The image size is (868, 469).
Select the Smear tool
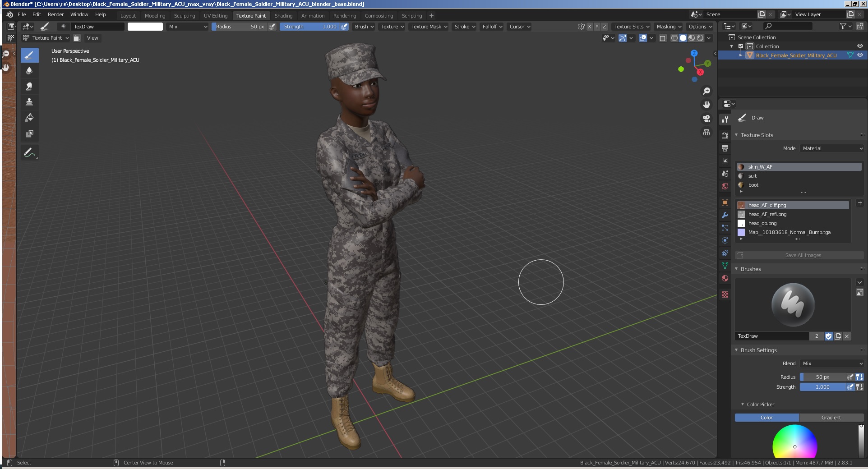pos(29,86)
